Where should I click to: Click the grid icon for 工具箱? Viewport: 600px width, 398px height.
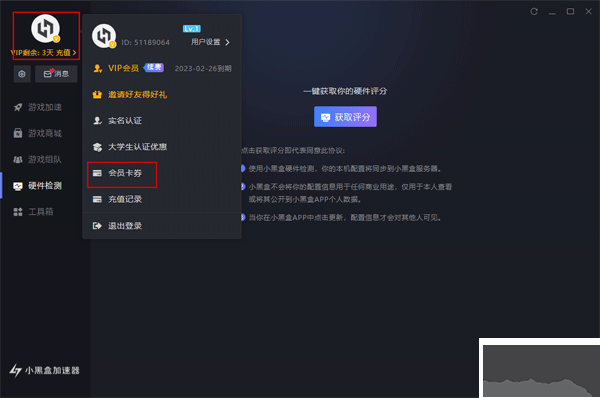[x=18, y=212]
